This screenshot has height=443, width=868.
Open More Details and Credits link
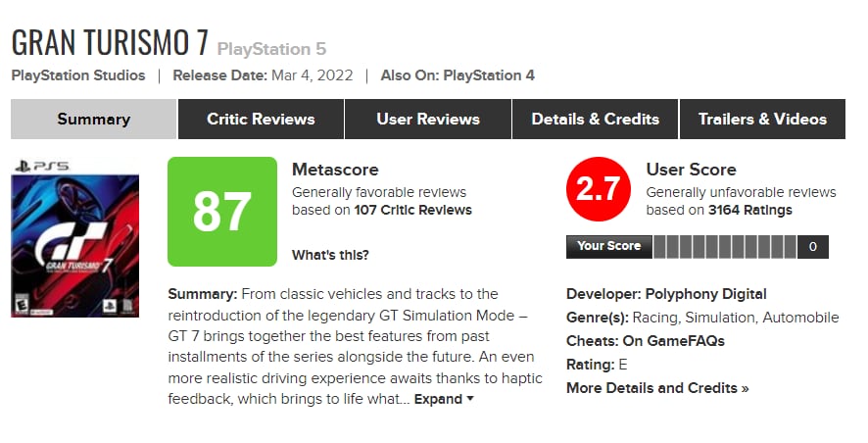coord(657,388)
